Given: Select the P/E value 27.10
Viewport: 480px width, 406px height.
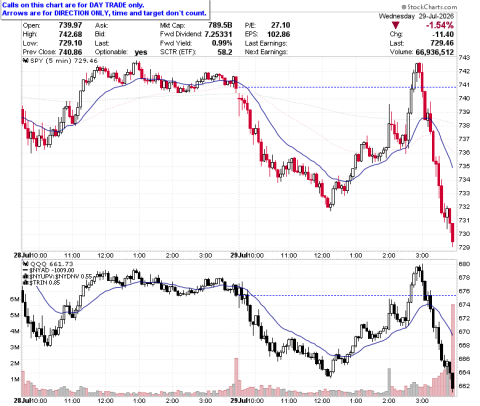Looking at the screenshot, I should coord(280,25).
